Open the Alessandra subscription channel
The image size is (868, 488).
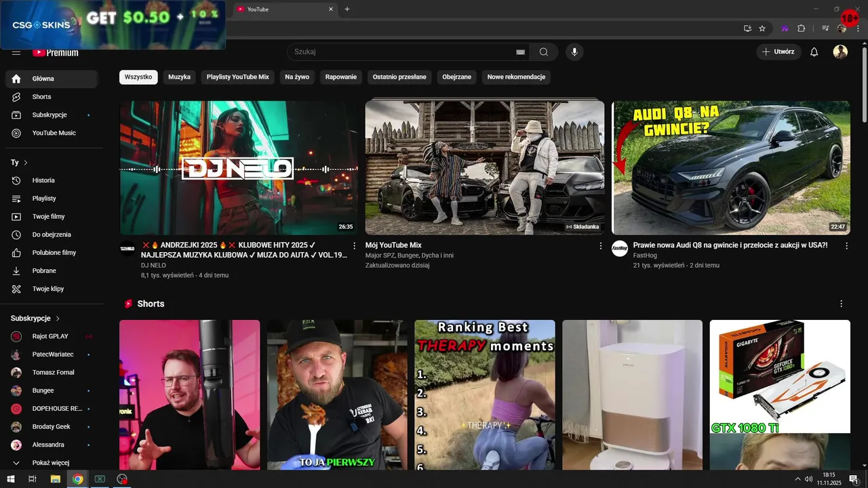click(x=52, y=445)
